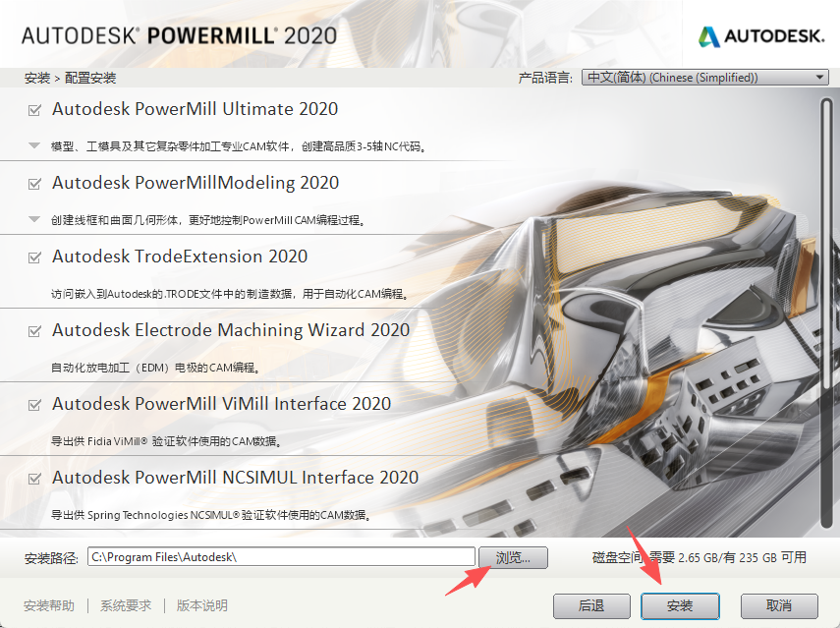
Task: Uncheck Electrode Machining Wizard 2020
Action: pos(31,330)
